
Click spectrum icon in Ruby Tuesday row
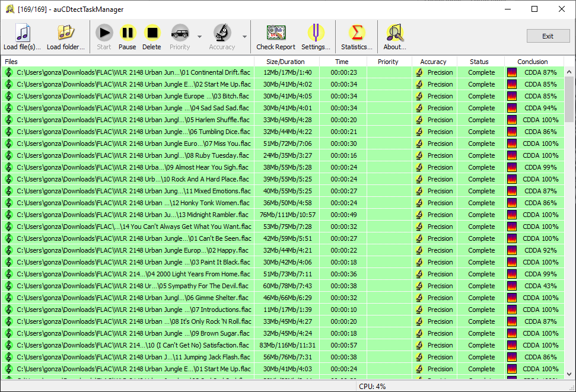[512, 155]
